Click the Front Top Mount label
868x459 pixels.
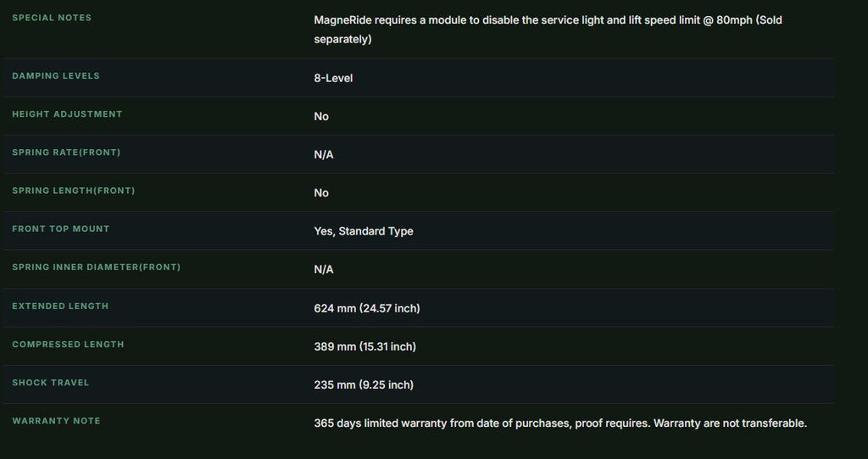[61, 229]
